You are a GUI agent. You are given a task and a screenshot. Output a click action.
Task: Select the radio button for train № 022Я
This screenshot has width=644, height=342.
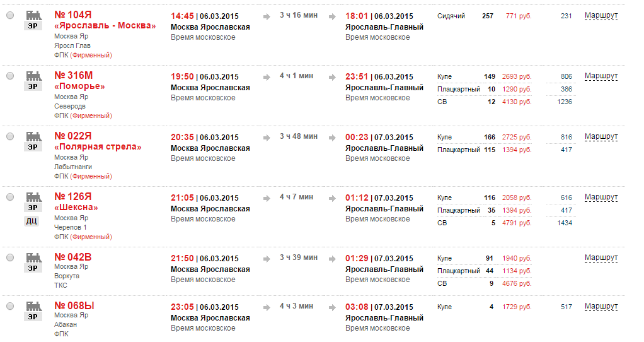[x=10, y=136]
